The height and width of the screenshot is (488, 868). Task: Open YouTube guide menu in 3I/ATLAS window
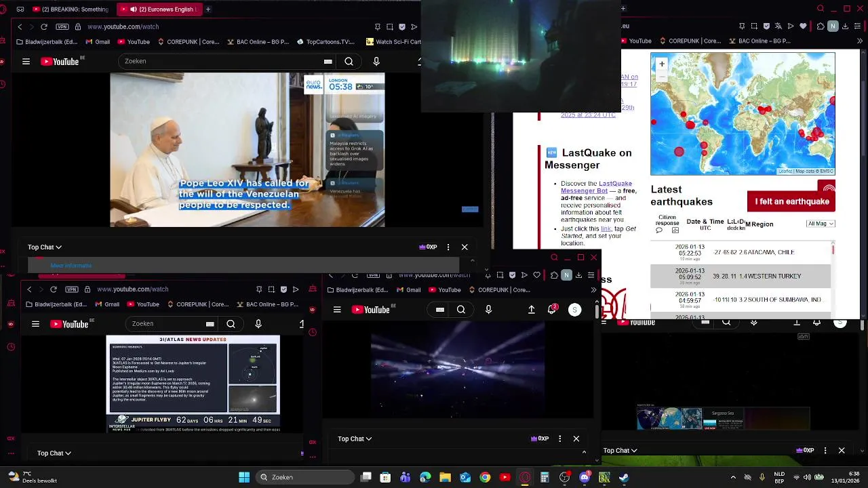(x=35, y=324)
